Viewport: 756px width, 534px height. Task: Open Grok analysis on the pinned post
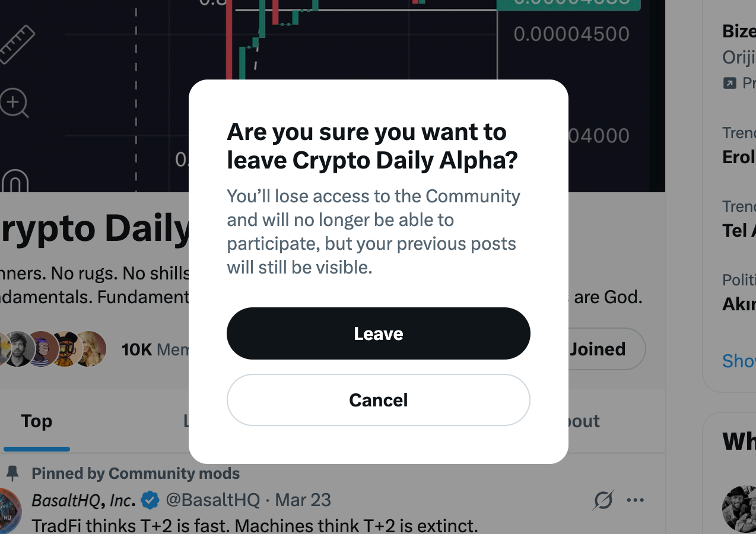pyautogui.click(x=602, y=501)
